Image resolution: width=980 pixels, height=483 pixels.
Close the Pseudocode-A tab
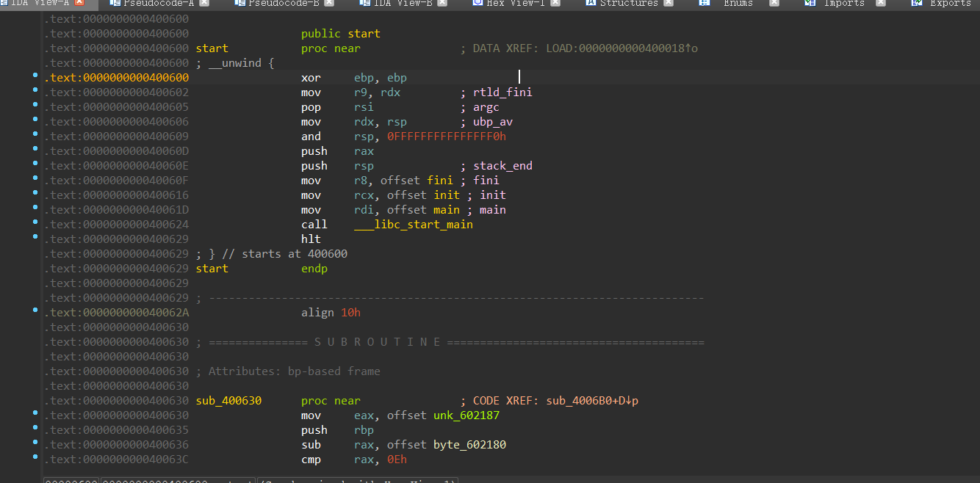tap(203, 3)
